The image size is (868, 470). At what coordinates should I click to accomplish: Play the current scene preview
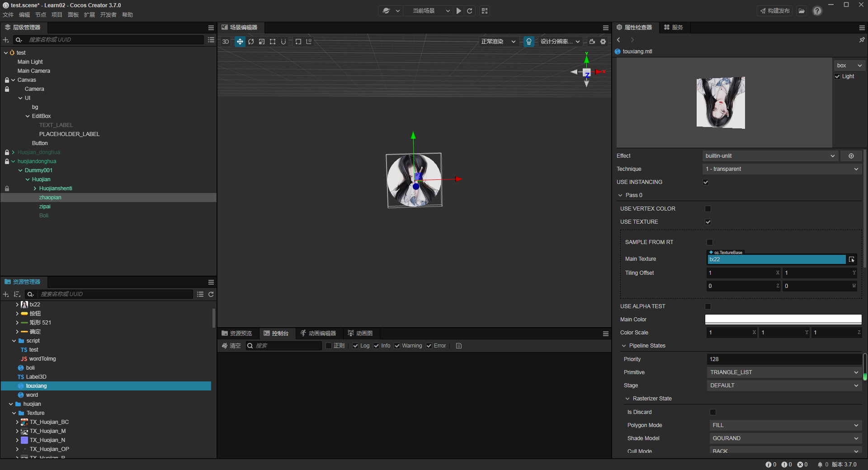pyautogui.click(x=459, y=11)
